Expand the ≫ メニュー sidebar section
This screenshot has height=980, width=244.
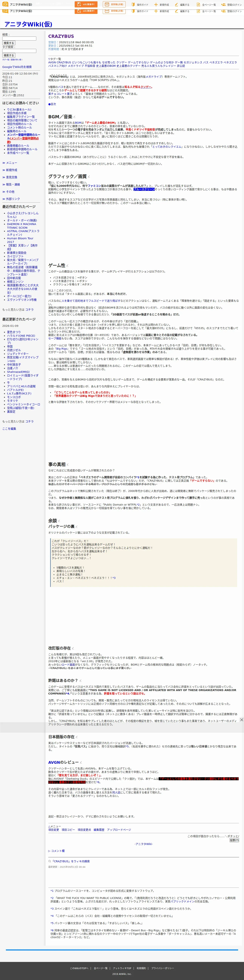pyautogui.click(x=10, y=163)
